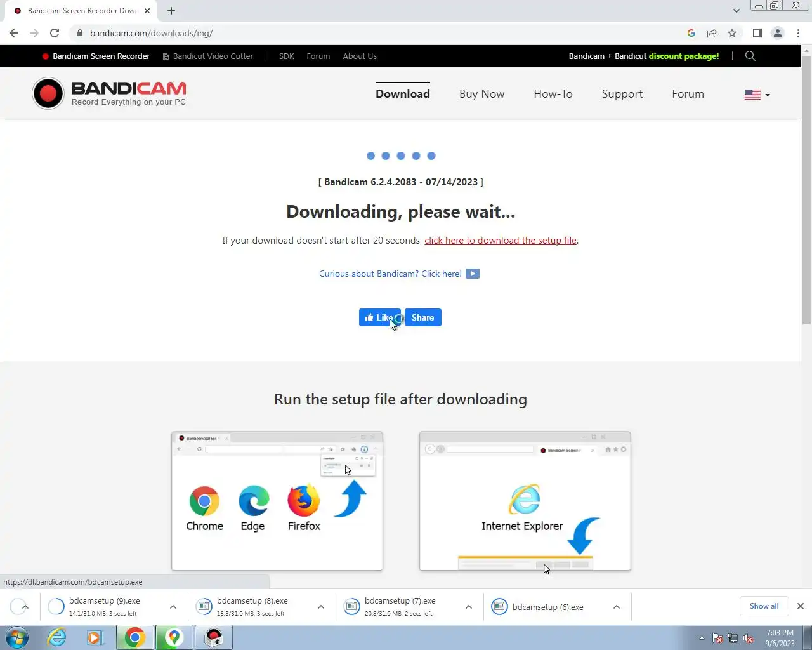Expand options for the leftmost partially hidden download
The width and height of the screenshot is (812, 650).
tap(25, 607)
